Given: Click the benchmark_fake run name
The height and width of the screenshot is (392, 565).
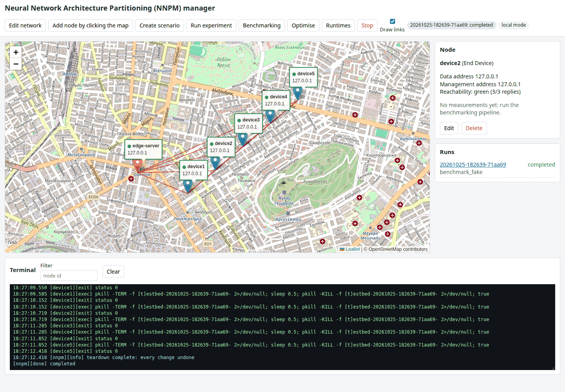Looking at the screenshot, I should [461, 172].
